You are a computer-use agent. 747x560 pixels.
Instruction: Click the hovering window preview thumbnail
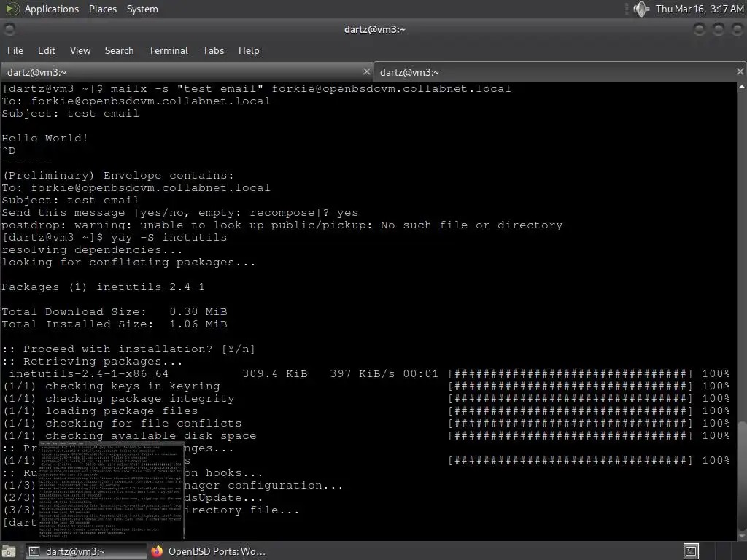tap(112, 490)
